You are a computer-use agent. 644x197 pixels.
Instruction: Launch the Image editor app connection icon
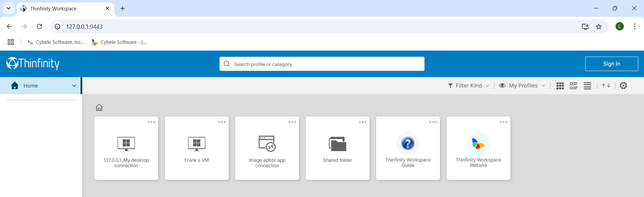click(267, 144)
